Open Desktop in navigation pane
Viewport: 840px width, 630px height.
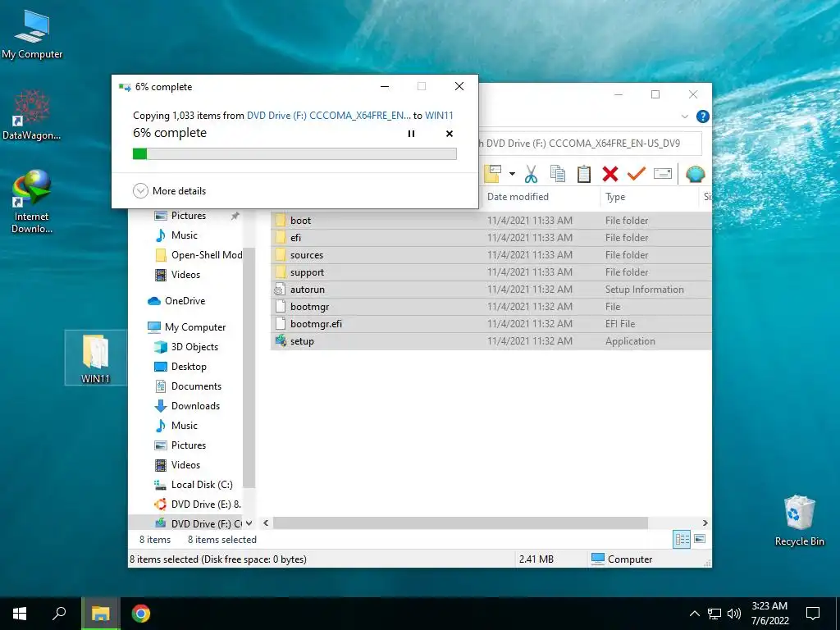point(180,367)
